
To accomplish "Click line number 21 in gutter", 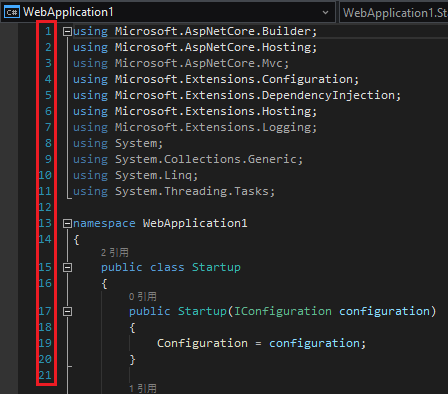I will click(45, 375).
